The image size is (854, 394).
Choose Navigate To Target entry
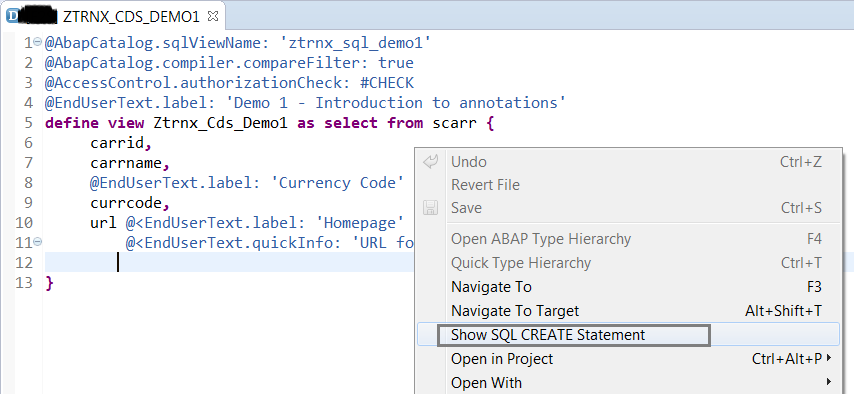point(628,311)
